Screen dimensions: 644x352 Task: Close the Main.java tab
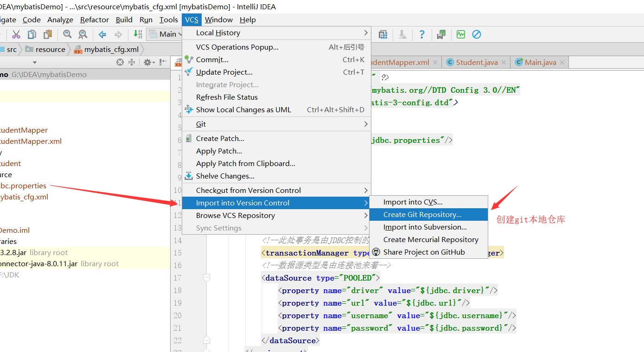point(563,63)
